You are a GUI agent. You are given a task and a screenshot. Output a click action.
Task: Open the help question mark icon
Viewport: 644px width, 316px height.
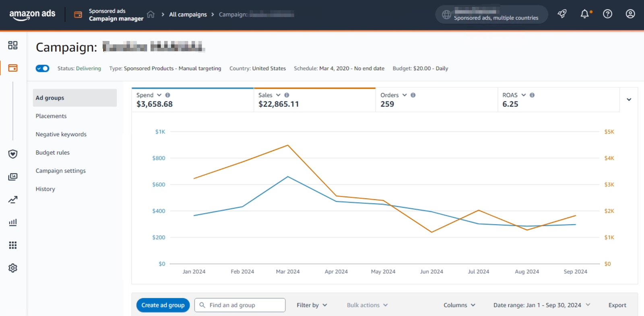(607, 14)
